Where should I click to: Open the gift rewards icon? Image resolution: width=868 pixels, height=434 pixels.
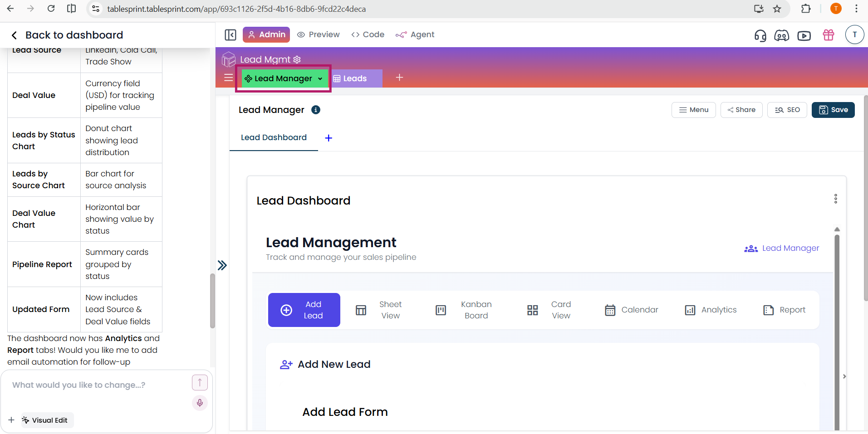[828, 35]
